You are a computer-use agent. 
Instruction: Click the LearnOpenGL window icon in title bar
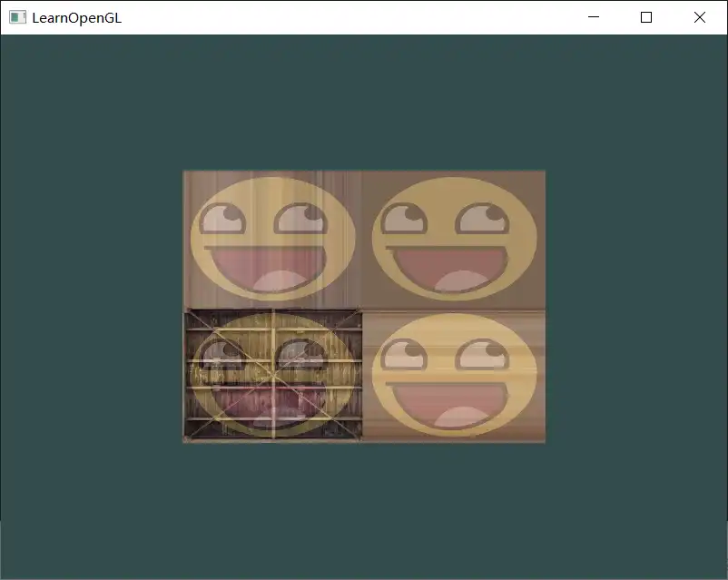[x=17, y=17]
